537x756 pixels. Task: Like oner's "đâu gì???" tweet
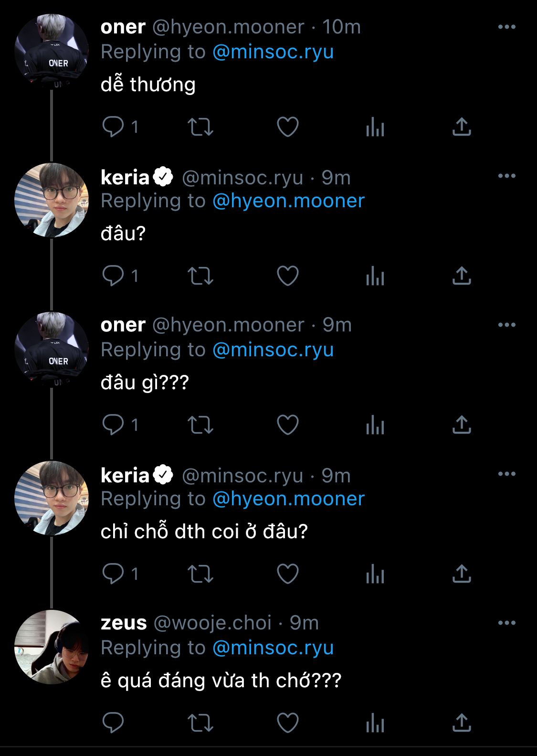pyautogui.click(x=287, y=425)
